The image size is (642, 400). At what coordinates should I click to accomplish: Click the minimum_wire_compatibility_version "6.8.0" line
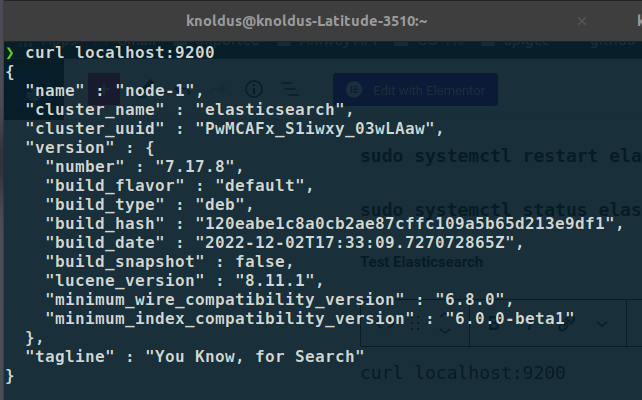pyautogui.click(x=279, y=300)
